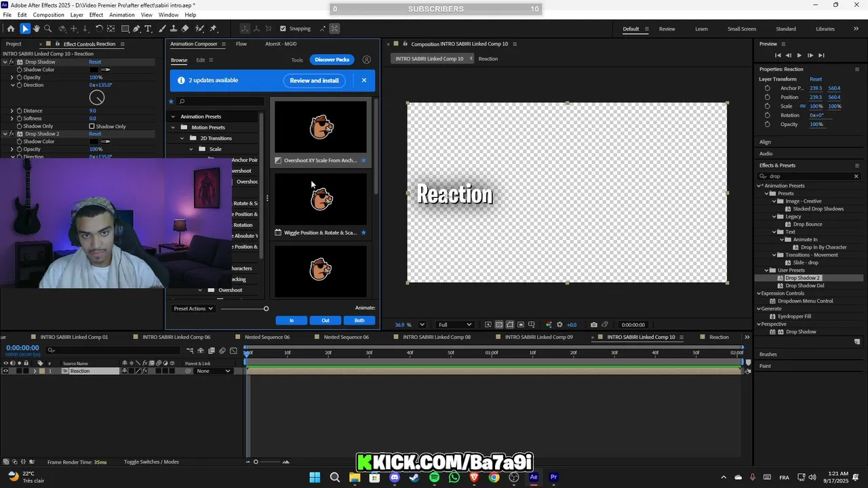Open the Parent None dropdown for Reaction
This screenshot has width=868, height=488.
(214, 371)
